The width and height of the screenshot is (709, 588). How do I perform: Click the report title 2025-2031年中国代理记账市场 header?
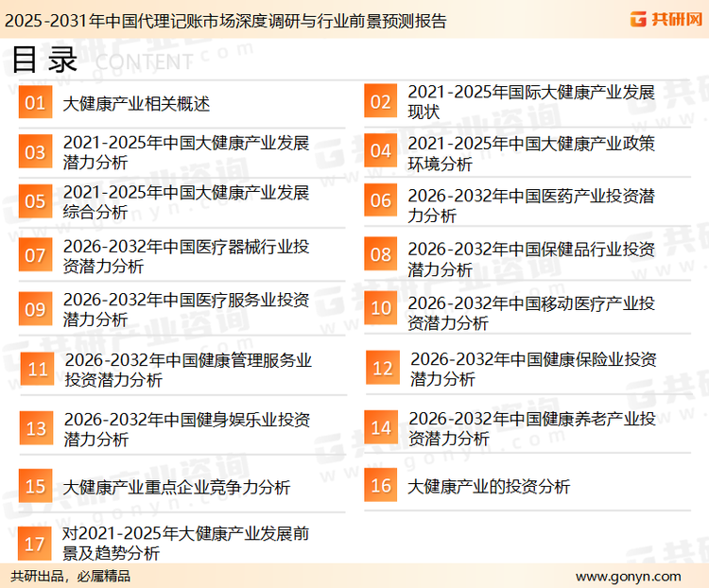tap(225, 21)
